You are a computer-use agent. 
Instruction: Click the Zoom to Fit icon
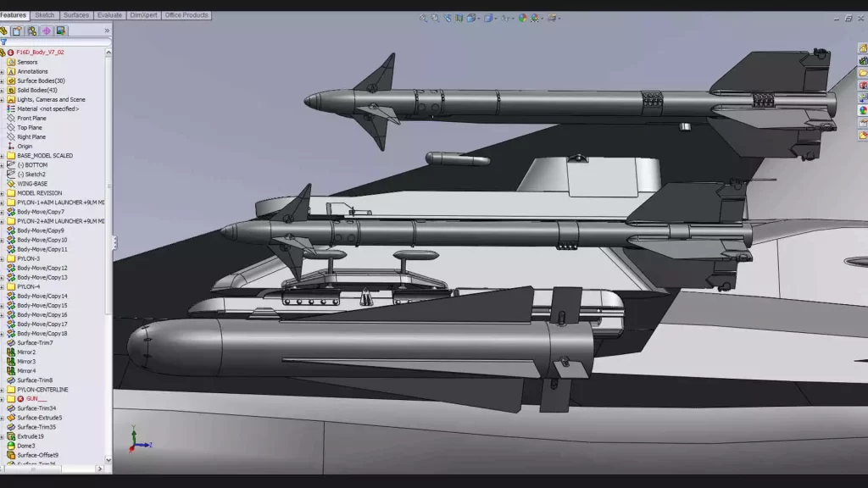tap(424, 17)
